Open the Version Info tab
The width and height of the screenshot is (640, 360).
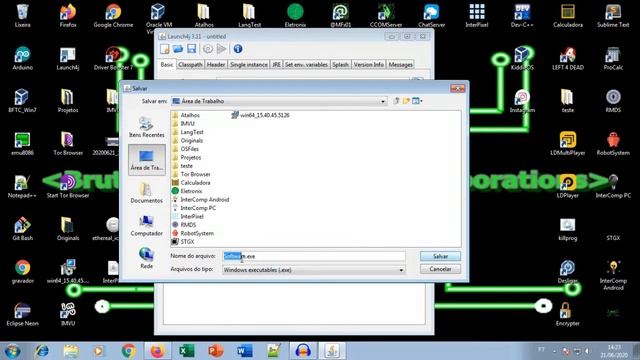coord(369,64)
